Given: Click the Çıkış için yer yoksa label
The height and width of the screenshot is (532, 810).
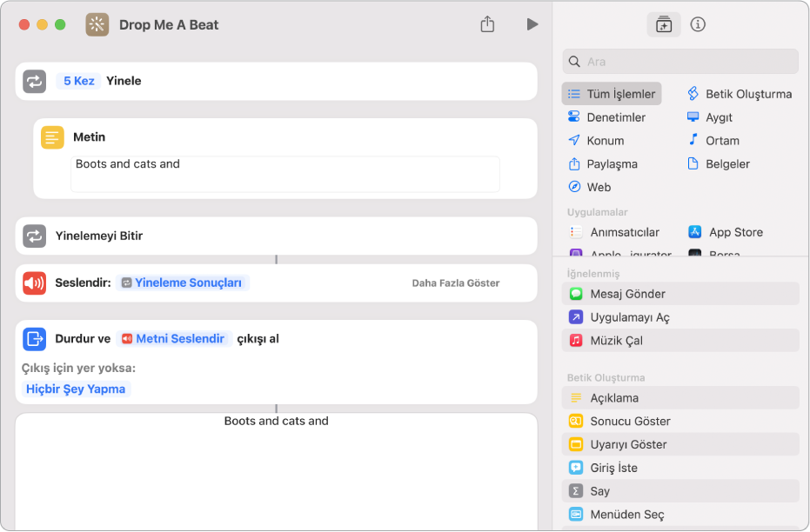Looking at the screenshot, I should [78, 368].
